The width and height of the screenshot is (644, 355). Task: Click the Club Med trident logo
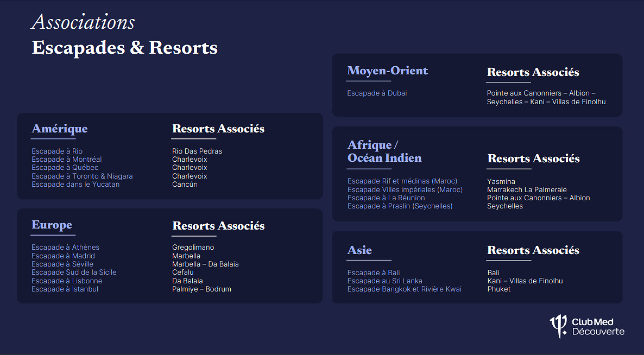(559, 326)
